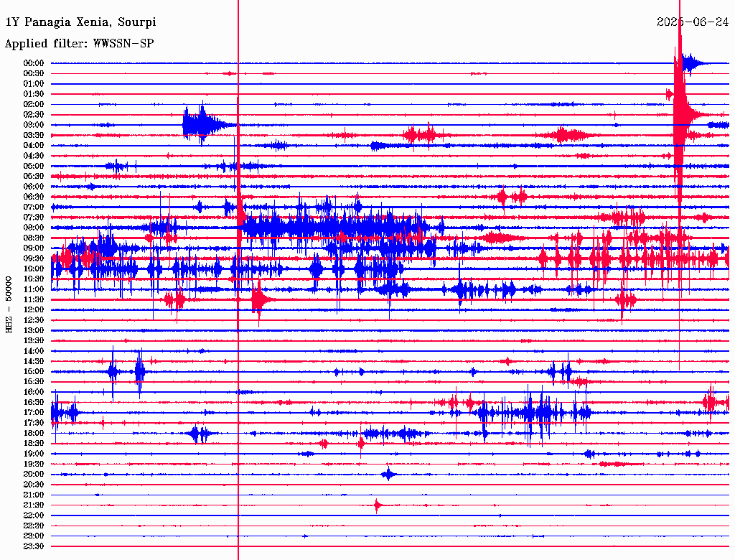
Task: Click the 12:00 time label
Action: coord(34,310)
